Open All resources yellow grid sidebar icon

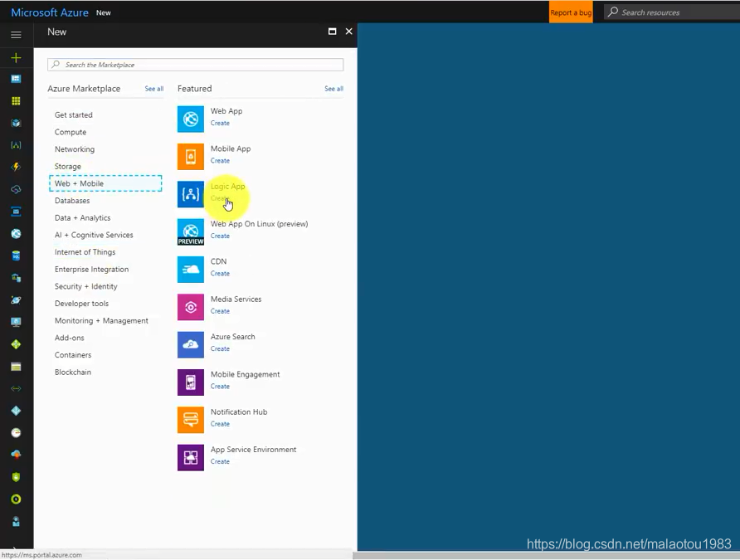pyautogui.click(x=16, y=101)
